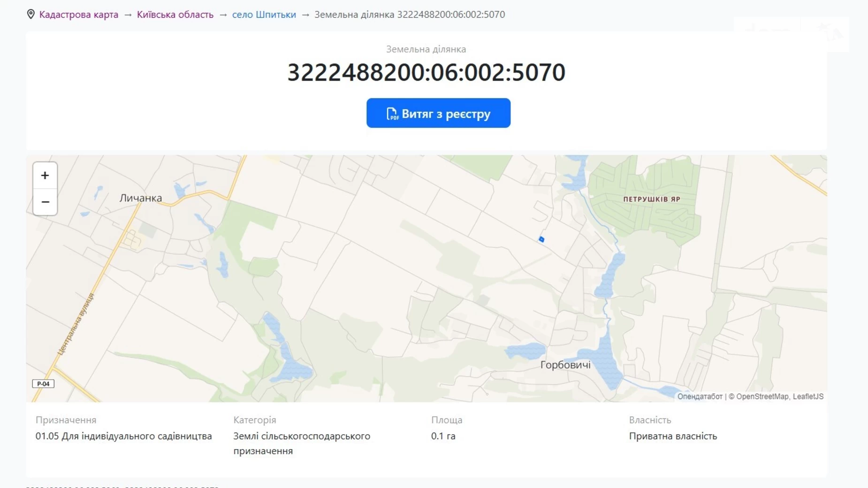Open the Опендатабот attribution link

point(700,396)
